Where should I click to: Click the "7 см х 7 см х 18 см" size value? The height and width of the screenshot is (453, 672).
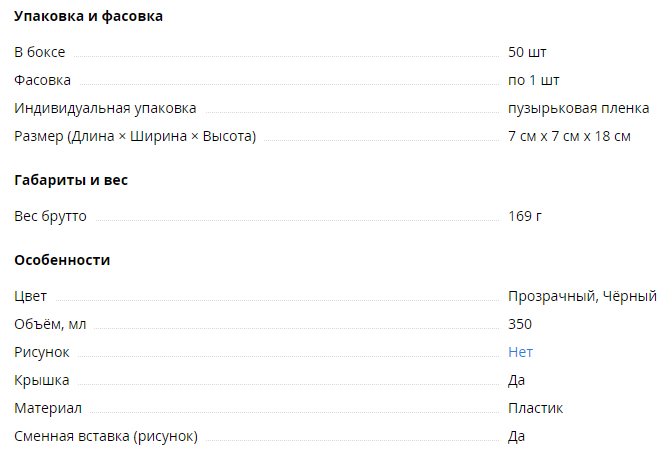pos(569,136)
